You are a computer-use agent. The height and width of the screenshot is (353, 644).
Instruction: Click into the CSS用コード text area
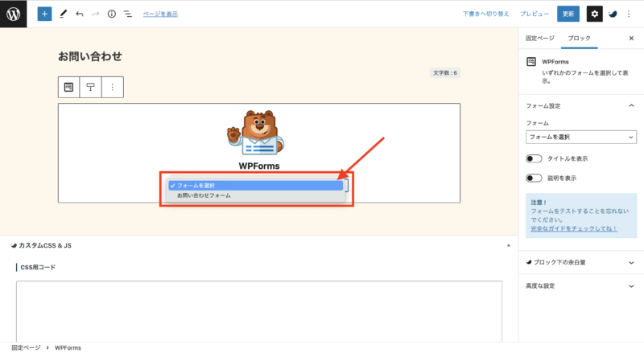(259, 311)
